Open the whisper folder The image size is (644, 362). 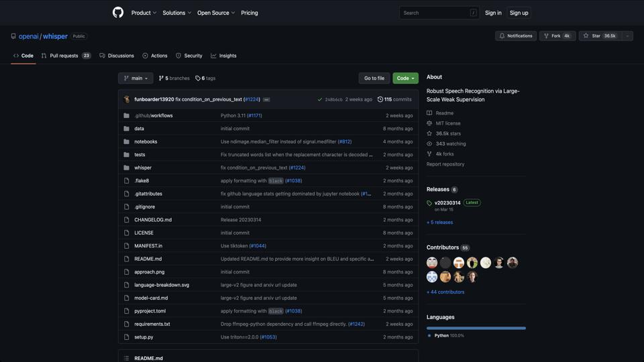[143, 168]
